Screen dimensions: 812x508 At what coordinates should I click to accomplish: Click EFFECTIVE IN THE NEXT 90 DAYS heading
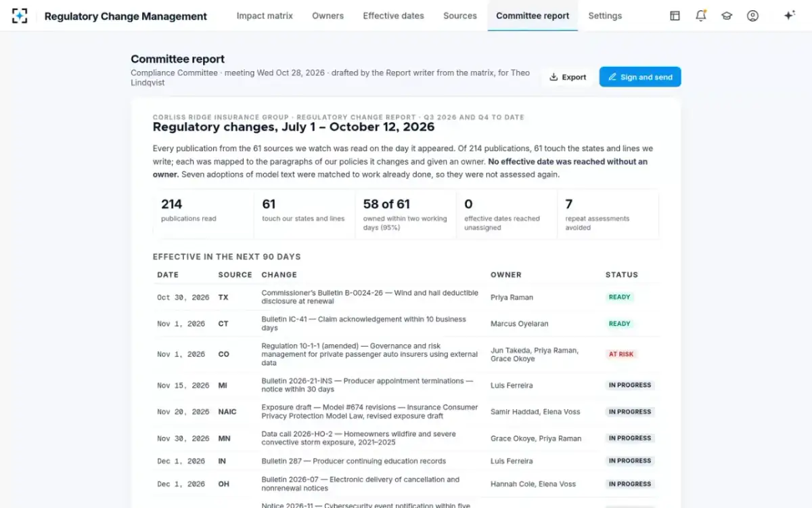point(227,257)
